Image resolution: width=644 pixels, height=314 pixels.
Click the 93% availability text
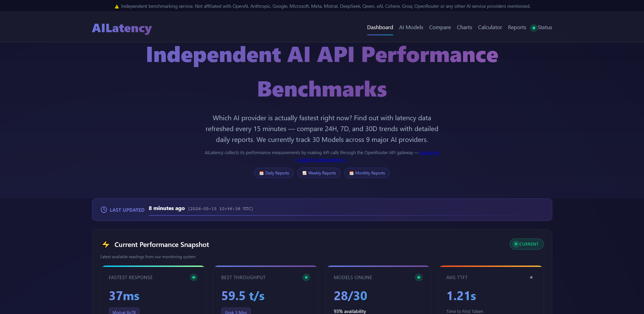[x=350, y=311]
